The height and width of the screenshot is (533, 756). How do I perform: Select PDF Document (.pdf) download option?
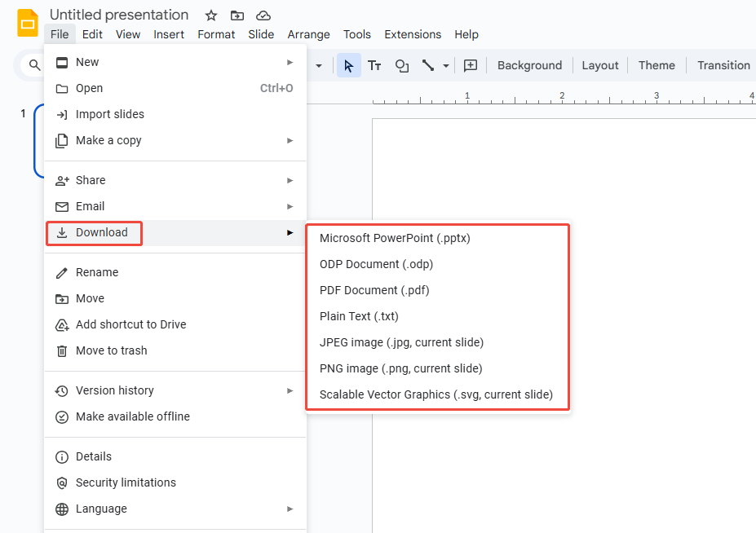click(x=374, y=290)
